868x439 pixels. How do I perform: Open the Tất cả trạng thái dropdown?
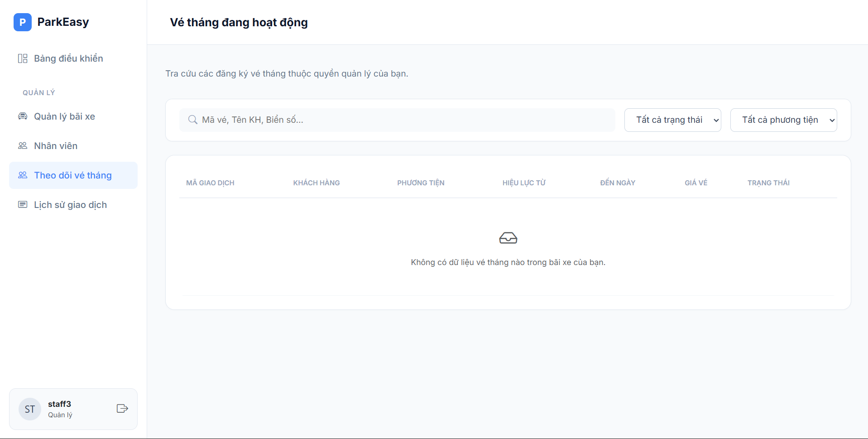tap(672, 120)
